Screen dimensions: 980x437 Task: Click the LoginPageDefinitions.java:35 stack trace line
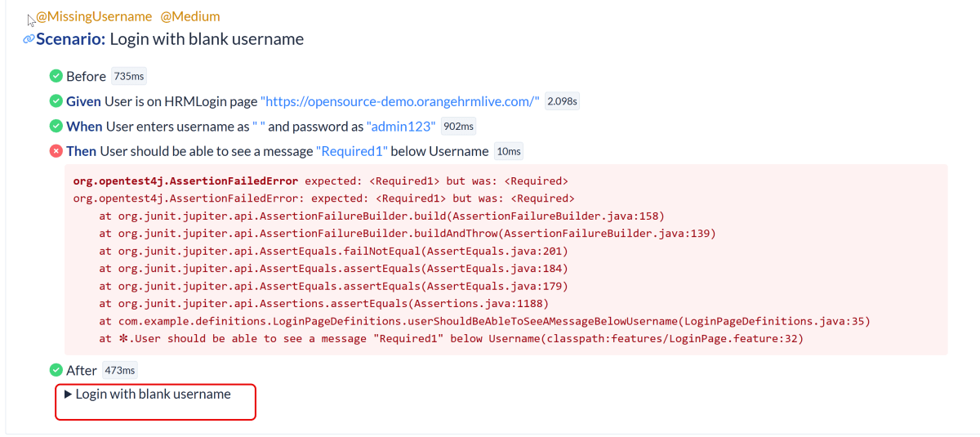[x=484, y=321]
